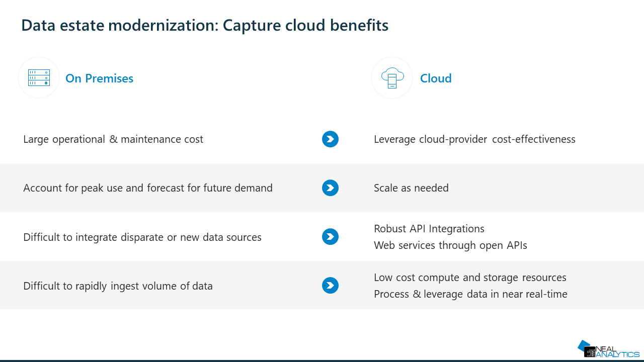Select the 'Robust API Integrations' line

click(x=429, y=229)
